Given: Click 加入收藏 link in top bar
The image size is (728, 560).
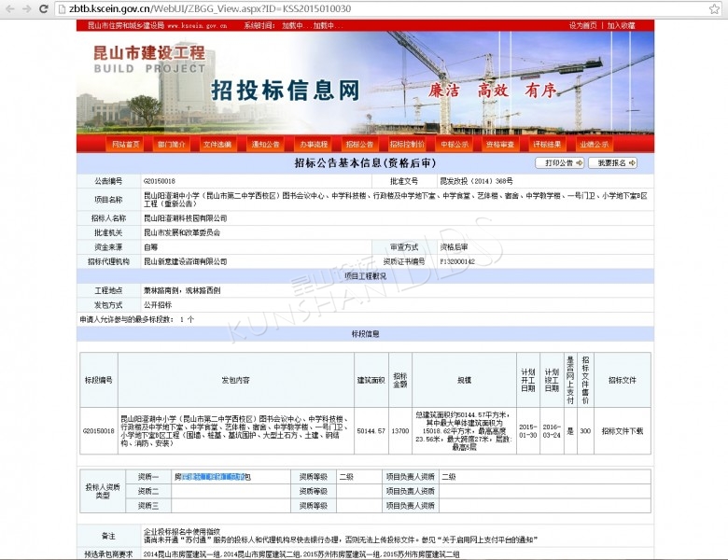Looking at the screenshot, I should pyautogui.click(x=622, y=25).
